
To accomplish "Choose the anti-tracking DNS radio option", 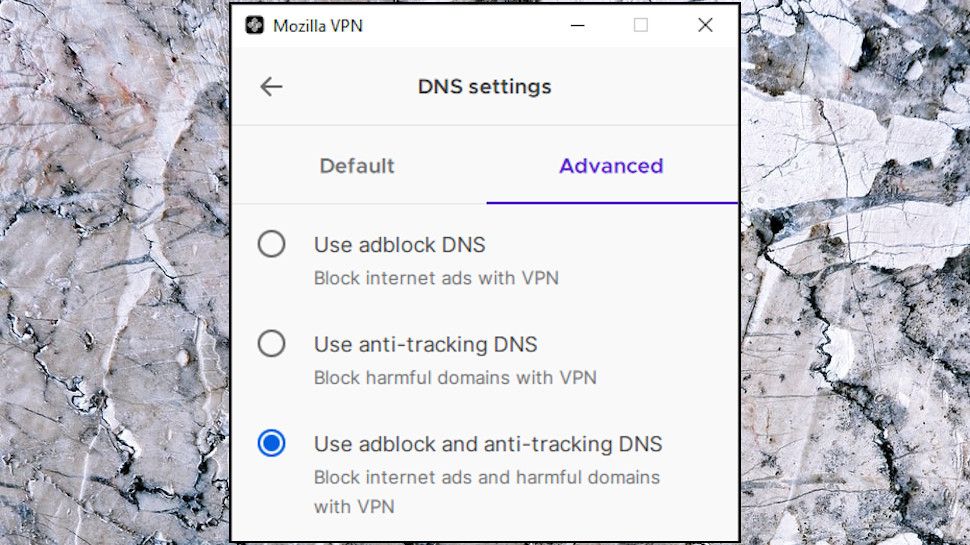I will [x=271, y=344].
